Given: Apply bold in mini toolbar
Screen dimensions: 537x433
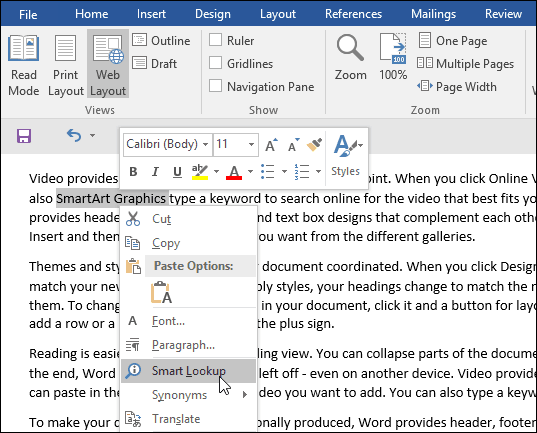Looking at the screenshot, I should pos(133,171).
